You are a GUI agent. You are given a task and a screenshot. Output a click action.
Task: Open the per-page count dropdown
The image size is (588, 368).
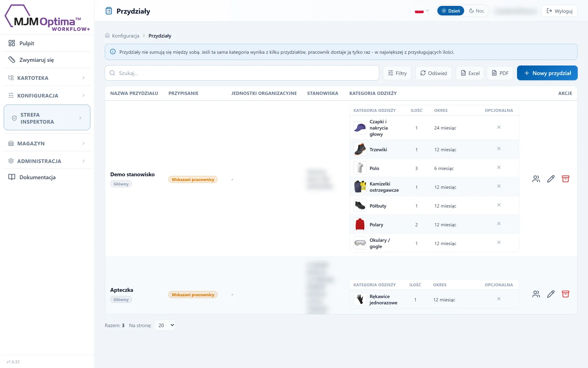pos(165,325)
